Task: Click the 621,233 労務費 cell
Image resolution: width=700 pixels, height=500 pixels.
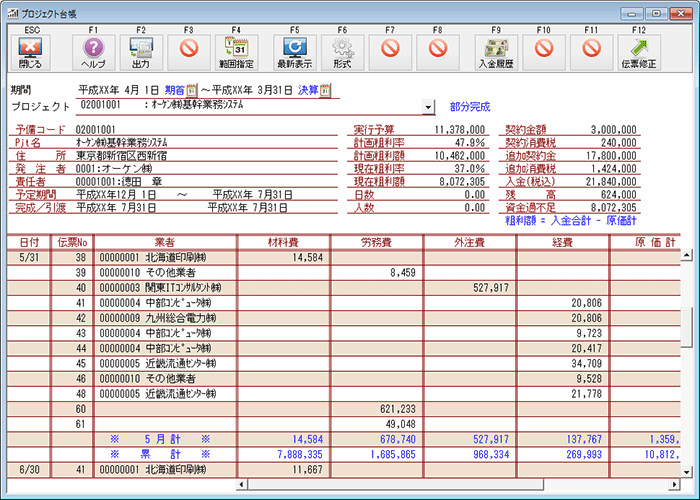Action: (x=377, y=409)
